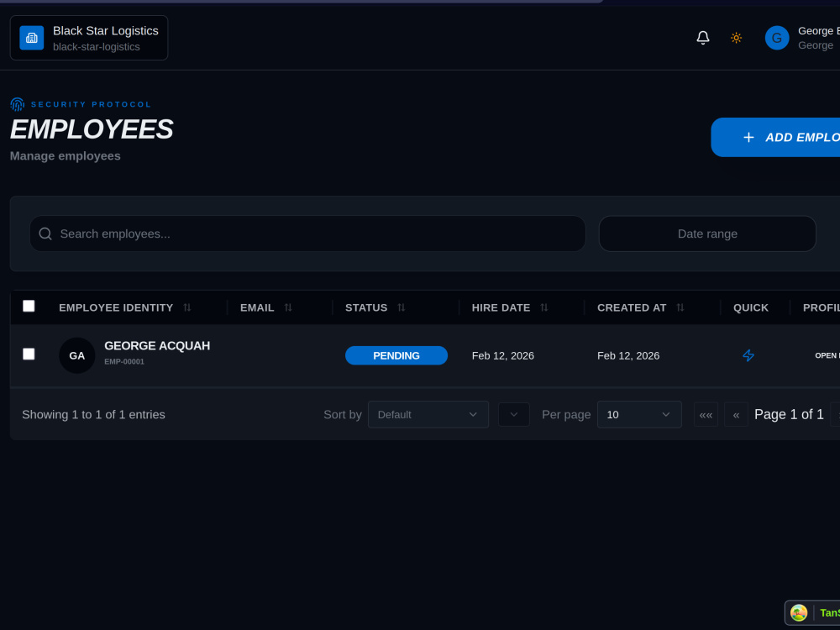Tick the select-all employees checkbox
The width and height of the screenshot is (840, 630).
29,306
